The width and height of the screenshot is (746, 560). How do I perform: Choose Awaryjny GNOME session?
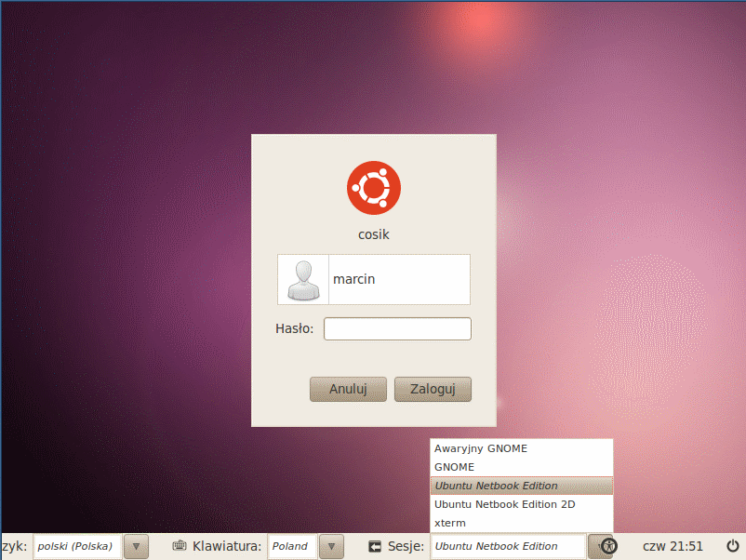click(x=481, y=448)
